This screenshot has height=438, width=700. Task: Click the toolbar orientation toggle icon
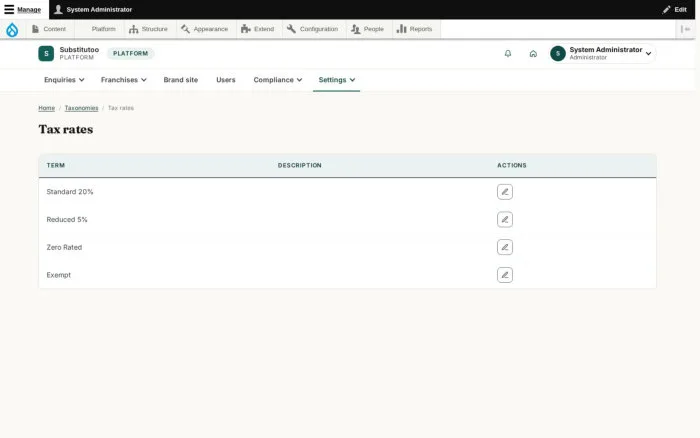point(685,29)
